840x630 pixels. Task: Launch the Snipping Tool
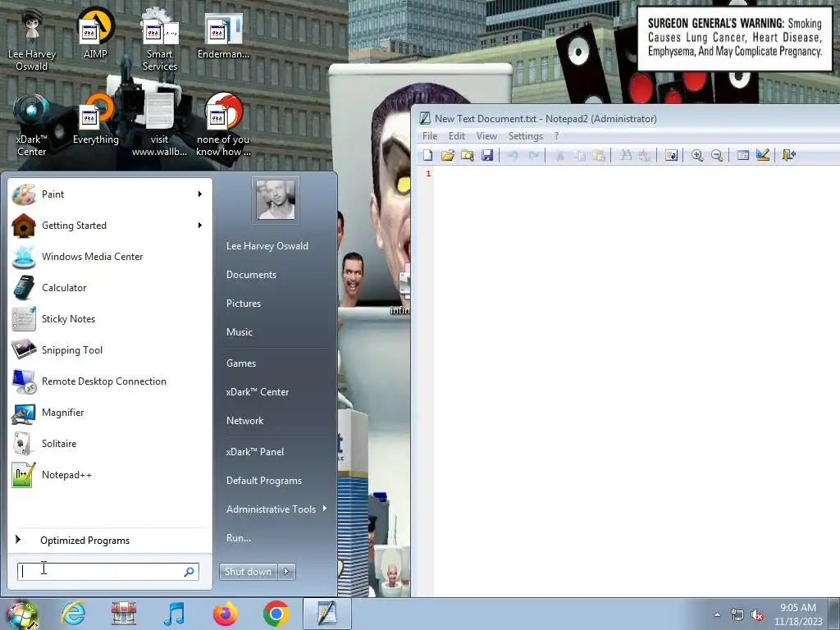[x=110, y=349]
